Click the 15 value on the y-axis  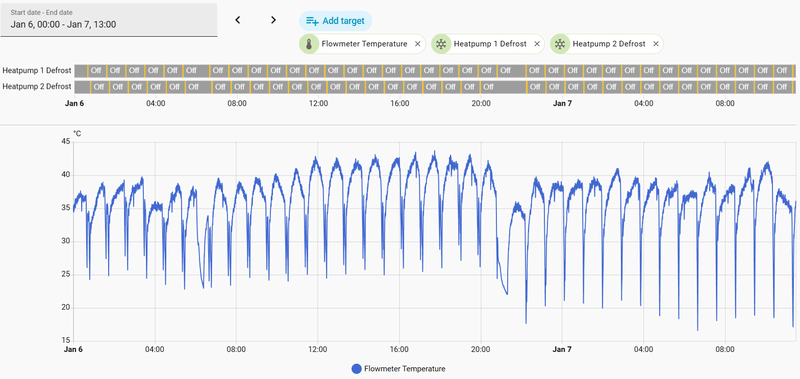(x=66, y=341)
